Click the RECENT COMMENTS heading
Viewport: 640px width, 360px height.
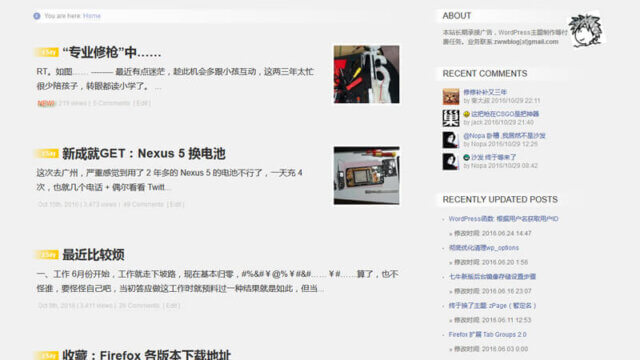[485, 73]
